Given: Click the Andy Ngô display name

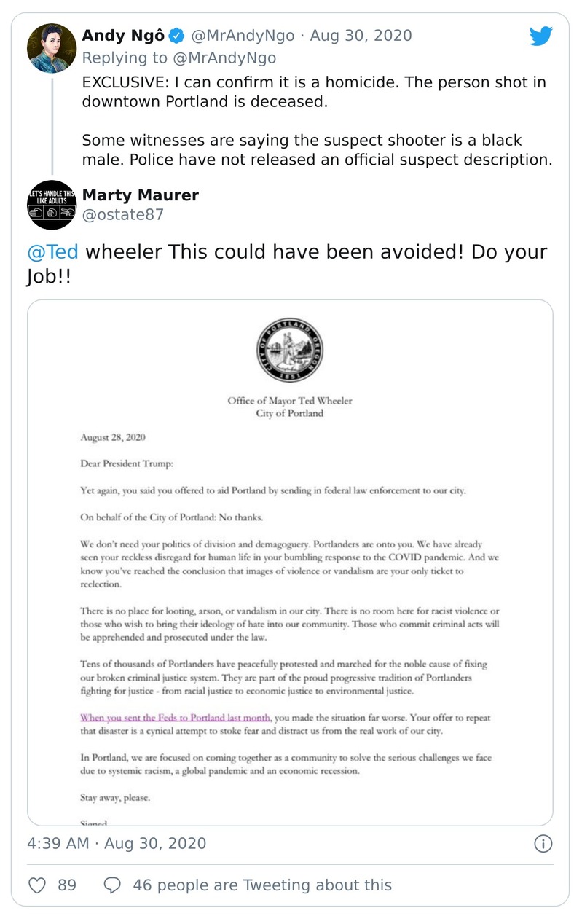Looking at the screenshot, I should [x=123, y=35].
